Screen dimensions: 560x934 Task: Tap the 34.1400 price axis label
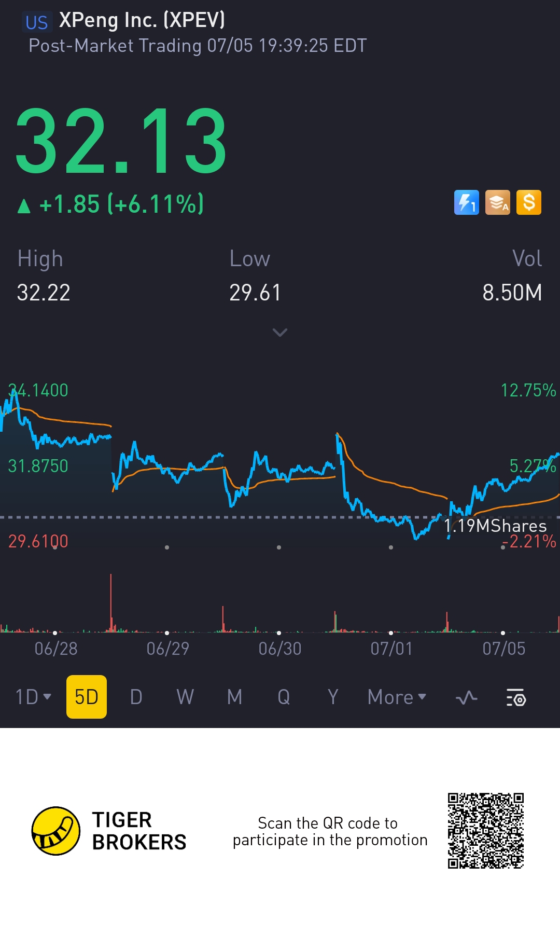pos(38,390)
